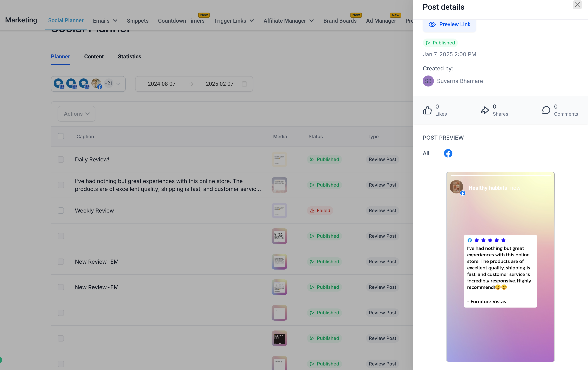Toggle the checkbox for Daily Review post

pyautogui.click(x=61, y=159)
